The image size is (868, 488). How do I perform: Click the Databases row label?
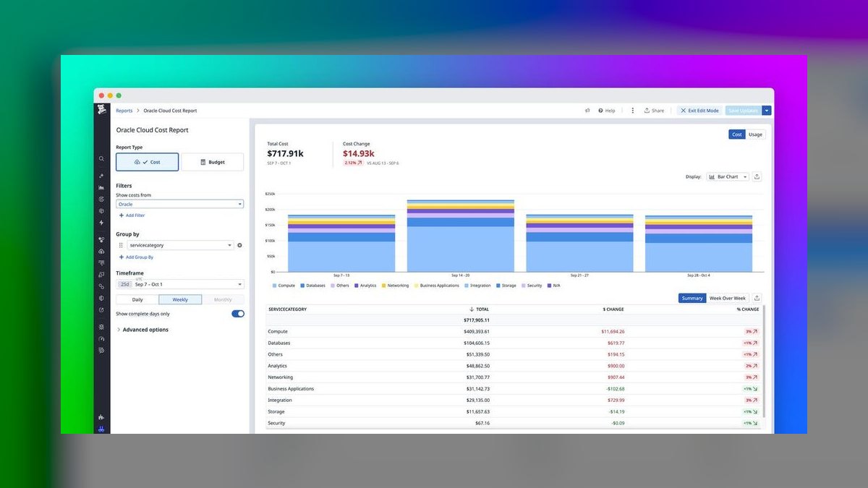click(279, 343)
